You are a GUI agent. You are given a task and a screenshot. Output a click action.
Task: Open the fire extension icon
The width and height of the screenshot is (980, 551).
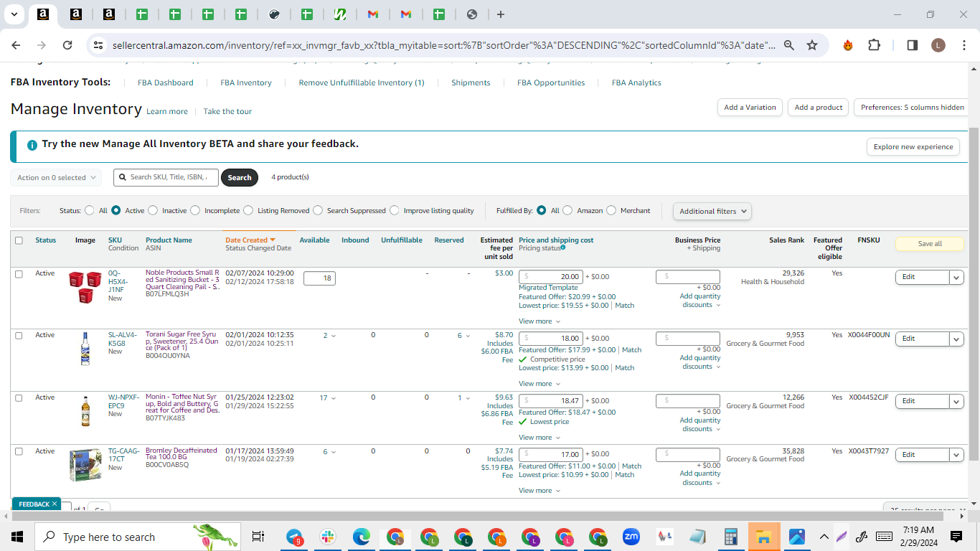pos(848,45)
